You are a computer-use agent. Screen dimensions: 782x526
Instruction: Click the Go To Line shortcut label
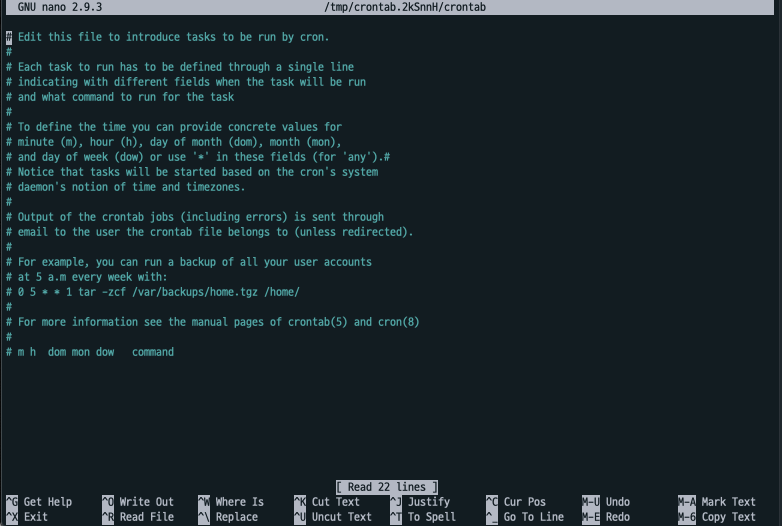[x=534, y=517]
